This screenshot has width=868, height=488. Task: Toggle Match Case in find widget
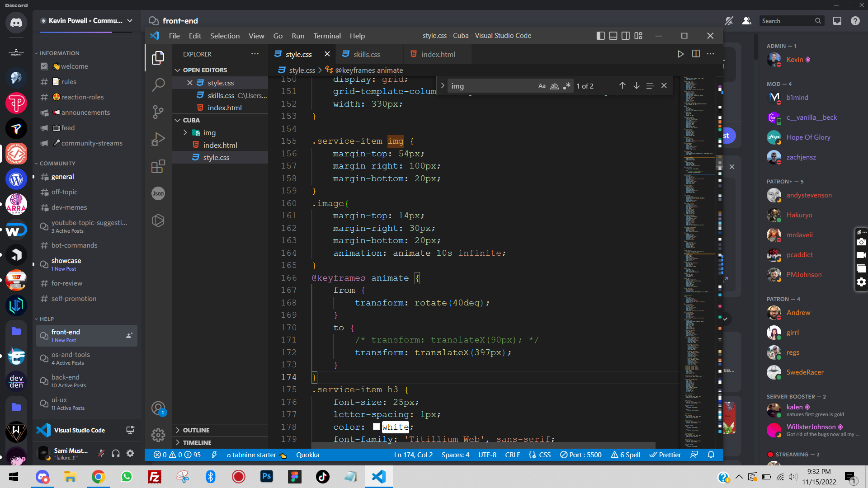point(542,86)
